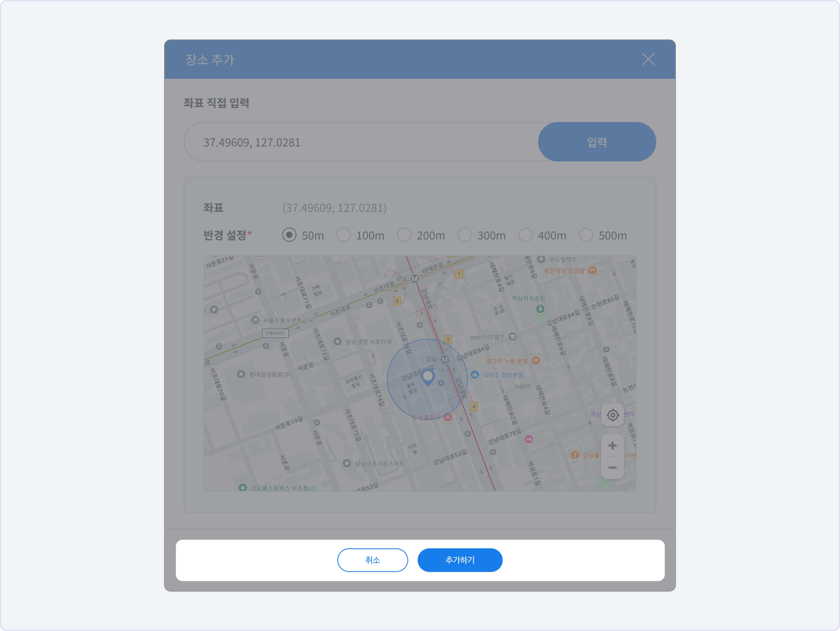This screenshot has height=631, width=840.
Task: Click the 서울진흥우편취급국 mail icon
Action: point(255,320)
